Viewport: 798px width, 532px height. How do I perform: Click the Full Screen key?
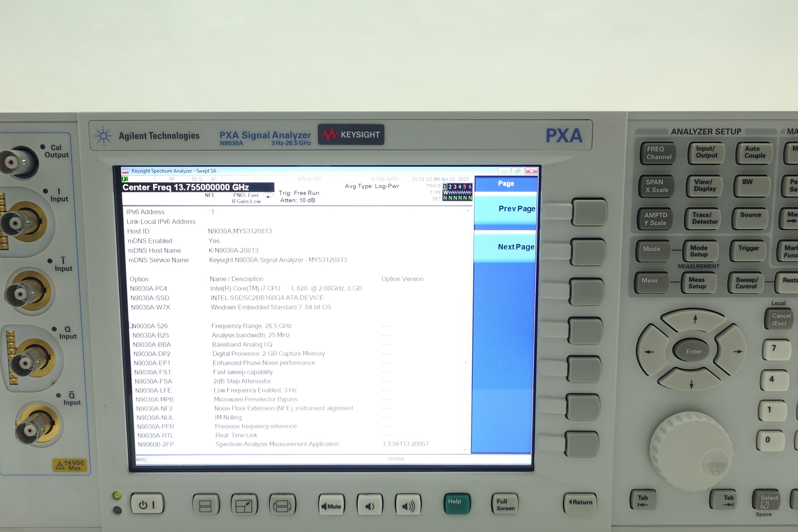click(505, 504)
